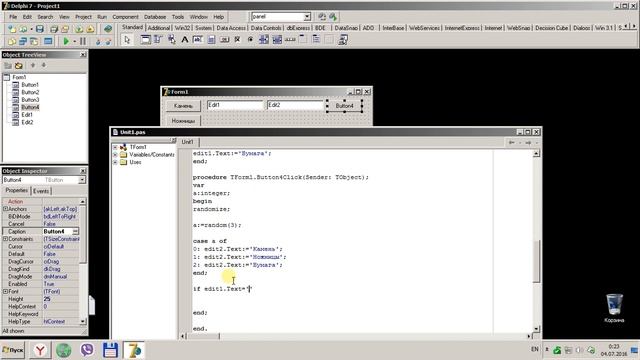Image resolution: width=640 pixels, height=360 pixels.
Task: Click the Step Over debug icon
Action: [x=108, y=41]
